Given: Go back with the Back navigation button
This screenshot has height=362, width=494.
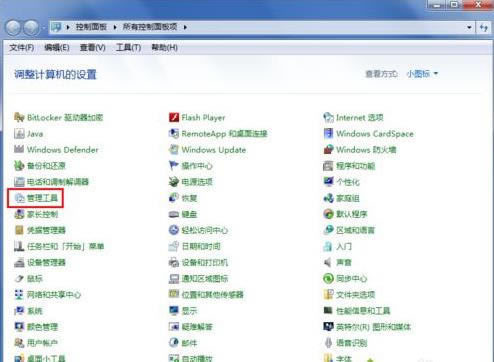Looking at the screenshot, I should (13, 27).
